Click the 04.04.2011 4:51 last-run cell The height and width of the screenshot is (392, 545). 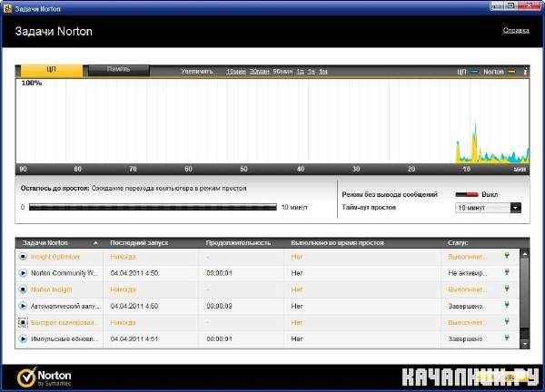coord(134,338)
